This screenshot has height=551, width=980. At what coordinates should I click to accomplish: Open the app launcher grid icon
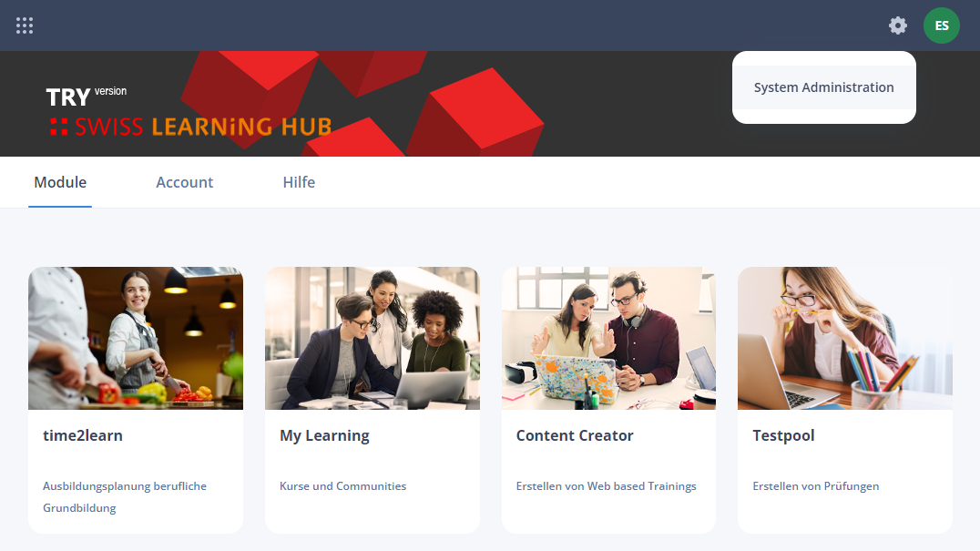tap(25, 26)
